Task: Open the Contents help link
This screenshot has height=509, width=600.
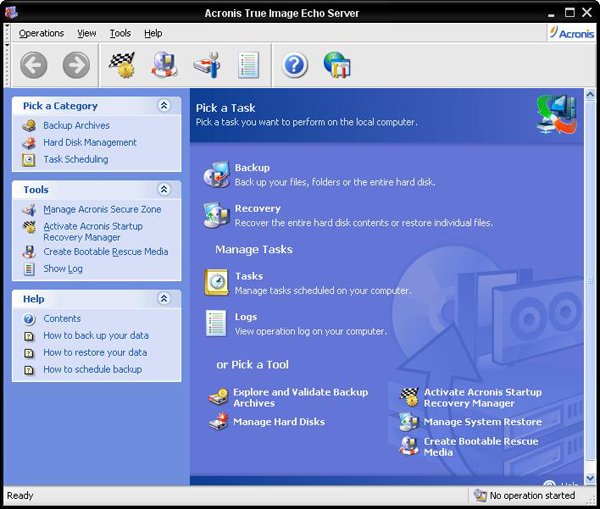Action: (x=62, y=318)
